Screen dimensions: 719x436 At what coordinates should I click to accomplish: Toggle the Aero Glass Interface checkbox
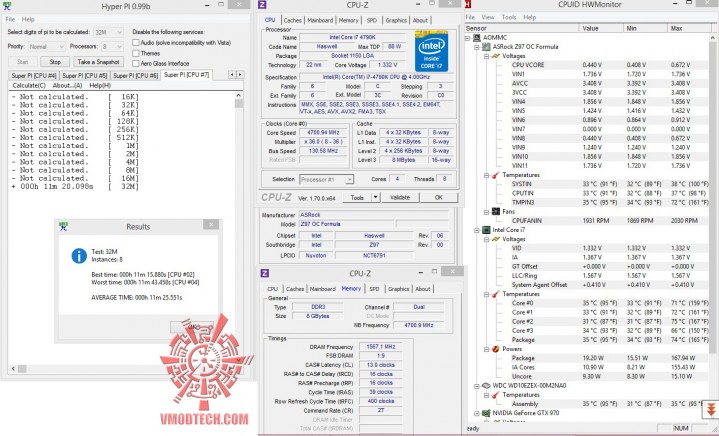(x=136, y=64)
